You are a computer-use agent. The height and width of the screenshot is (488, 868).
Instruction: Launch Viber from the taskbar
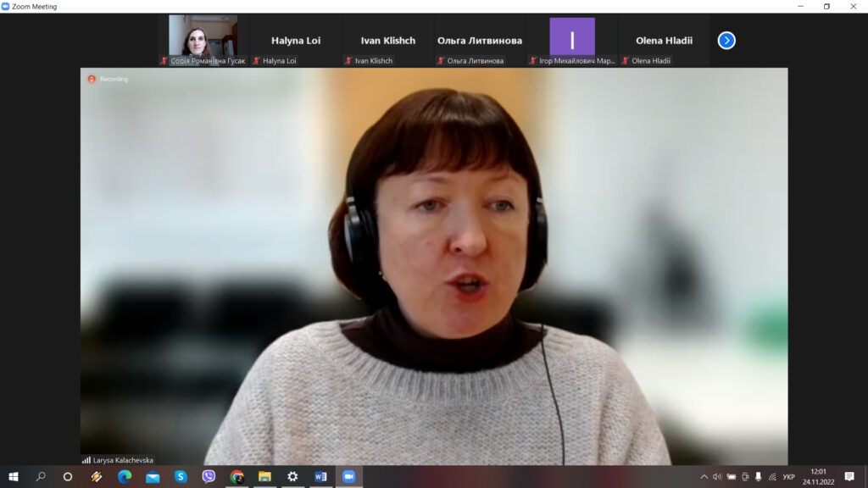(209, 476)
